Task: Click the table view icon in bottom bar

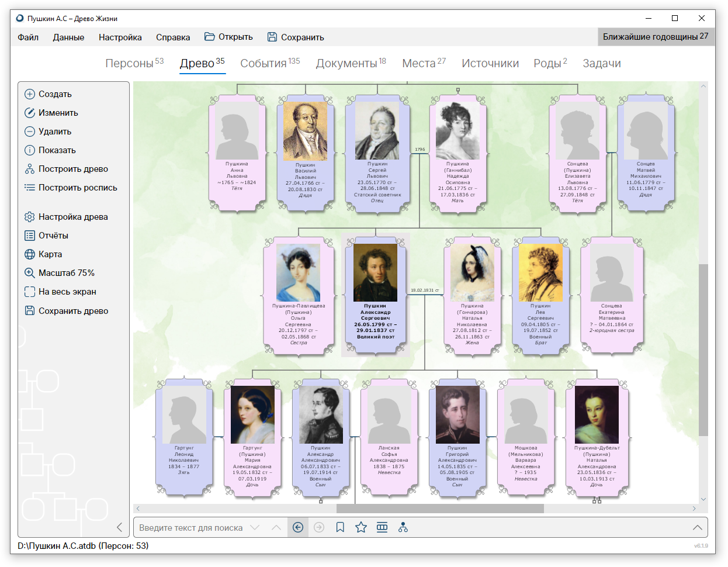Action: (x=382, y=527)
